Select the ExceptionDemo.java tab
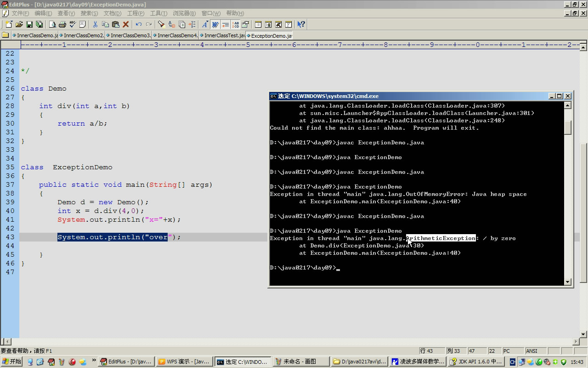The width and height of the screenshot is (588, 368). tap(270, 35)
